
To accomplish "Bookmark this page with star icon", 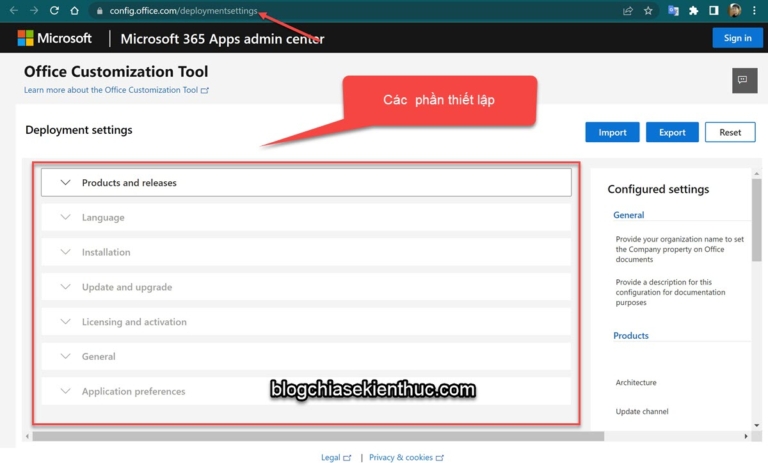I will [648, 11].
